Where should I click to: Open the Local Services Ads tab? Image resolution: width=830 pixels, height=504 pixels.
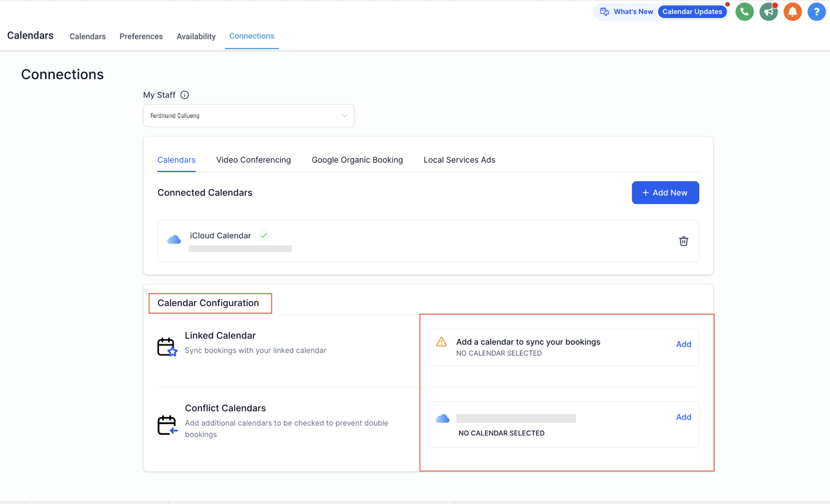point(459,160)
